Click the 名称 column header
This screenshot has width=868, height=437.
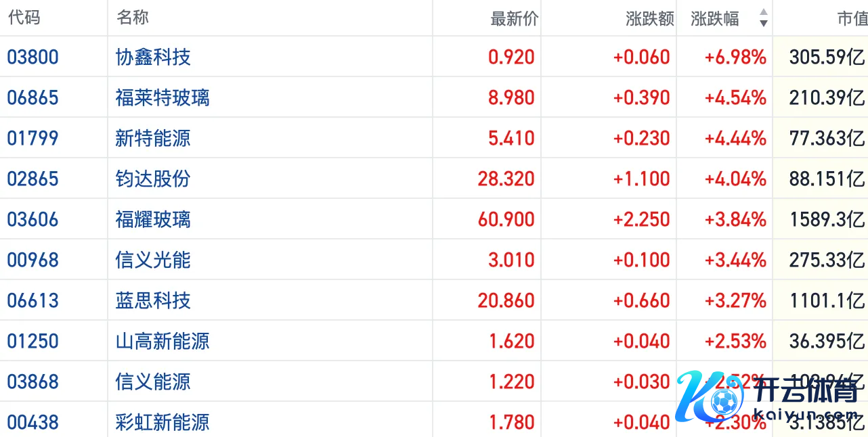click(x=133, y=18)
